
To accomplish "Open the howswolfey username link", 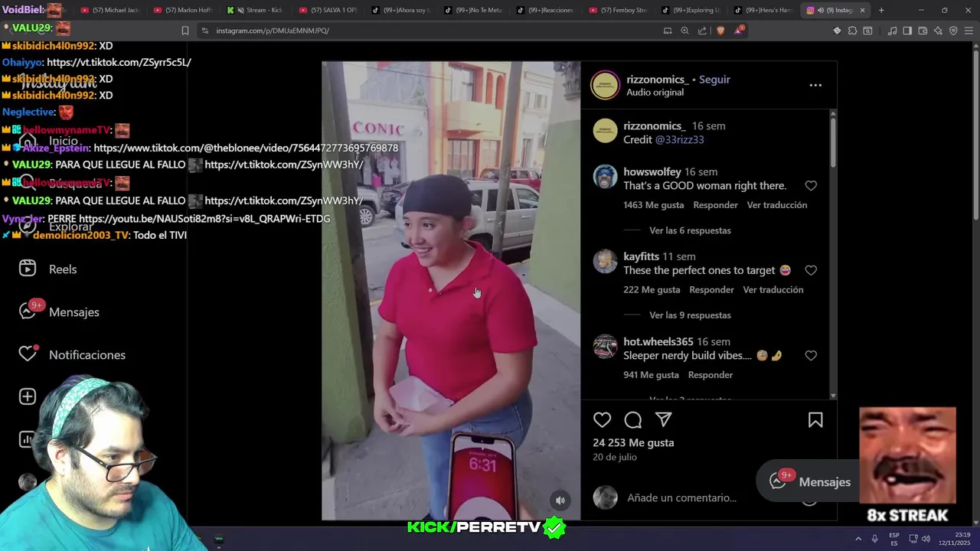I will click(652, 171).
